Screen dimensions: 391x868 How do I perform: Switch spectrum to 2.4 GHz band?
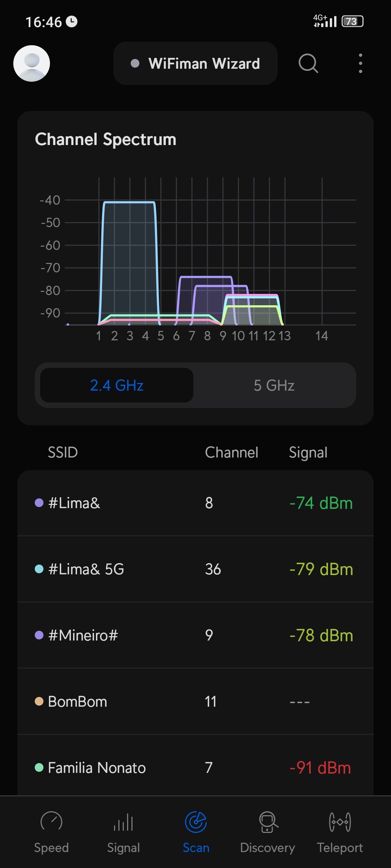[117, 385]
